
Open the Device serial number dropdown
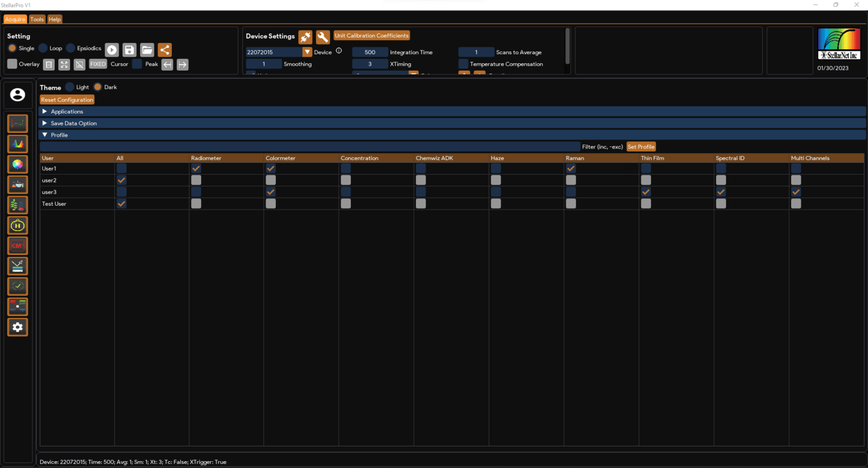click(307, 52)
